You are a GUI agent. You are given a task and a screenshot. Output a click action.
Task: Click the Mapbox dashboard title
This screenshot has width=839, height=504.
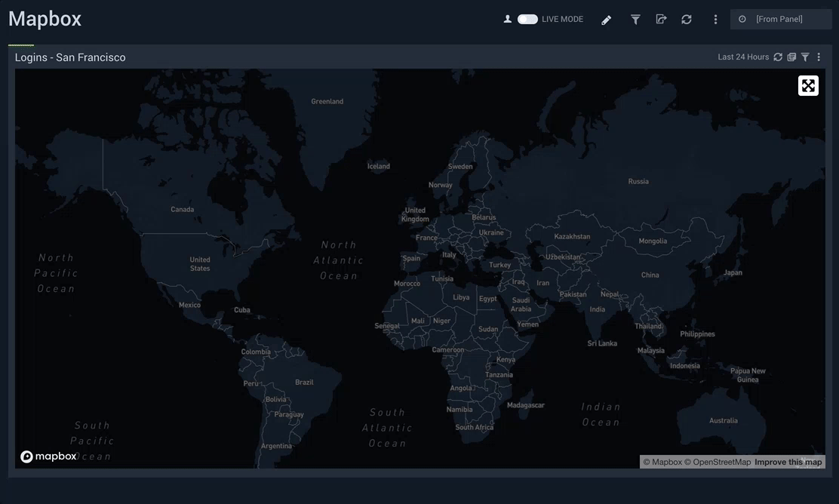point(45,20)
